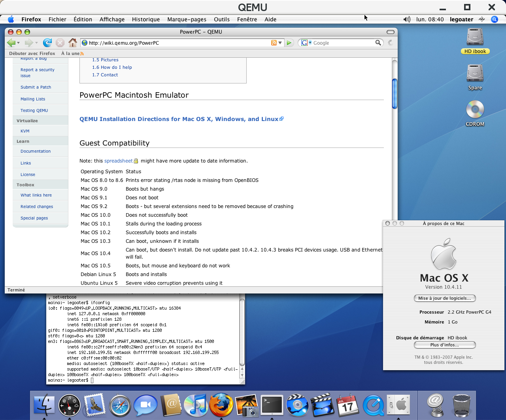Open iDVD from the dock
The height and width of the screenshot is (420, 506).
[x=297, y=405]
